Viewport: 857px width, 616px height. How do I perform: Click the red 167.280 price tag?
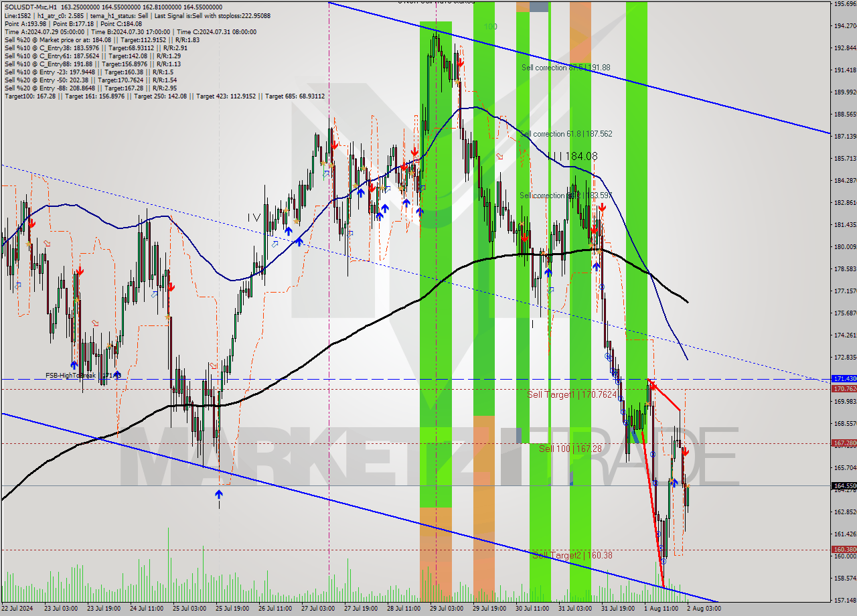tap(844, 443)
